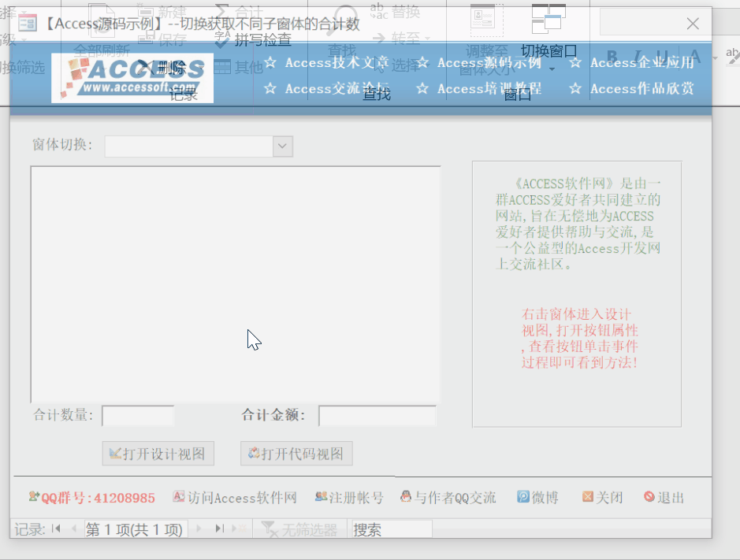Viewport: 740px width, 560px height.
Task: Open the Access作品欣赏 link
Action: [x=641, y=89]
